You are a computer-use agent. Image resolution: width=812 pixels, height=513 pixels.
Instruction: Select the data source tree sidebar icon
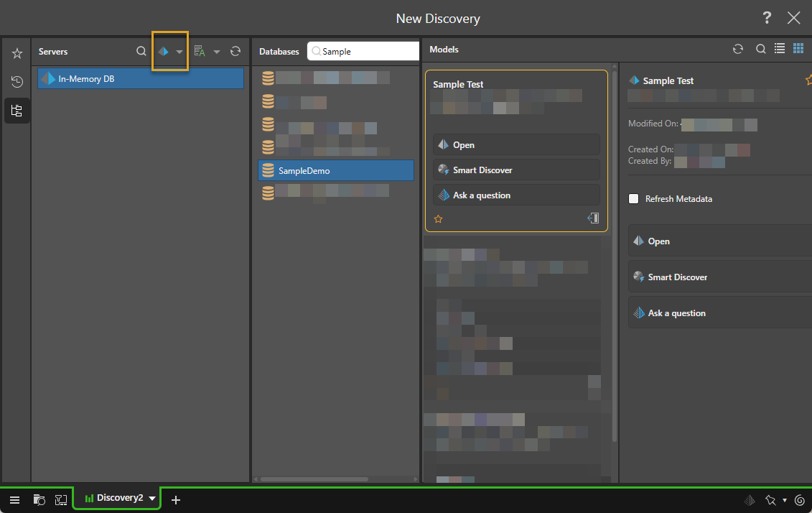tap(17, 111)
